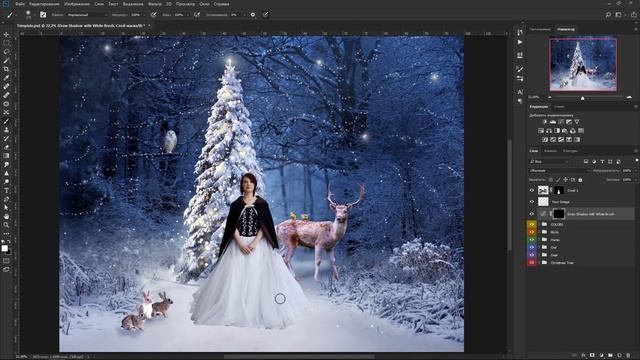
Task: Switch to the Стили tab
Action: click(x=559, y=107)
